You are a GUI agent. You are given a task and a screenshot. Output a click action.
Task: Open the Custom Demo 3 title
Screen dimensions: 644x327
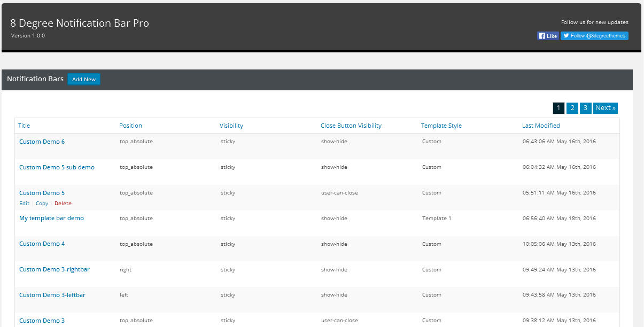42,321
